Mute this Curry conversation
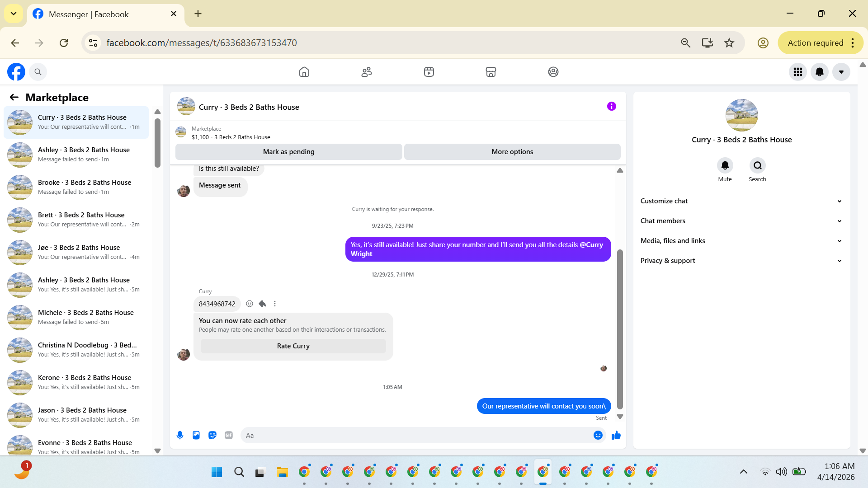The image size is (868, 488). [x=725, y=166]
